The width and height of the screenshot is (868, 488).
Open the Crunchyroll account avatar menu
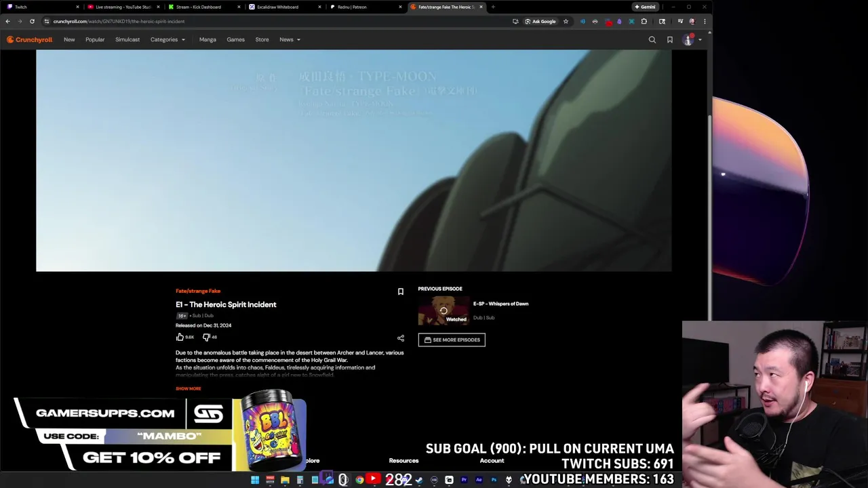point(688,40)
